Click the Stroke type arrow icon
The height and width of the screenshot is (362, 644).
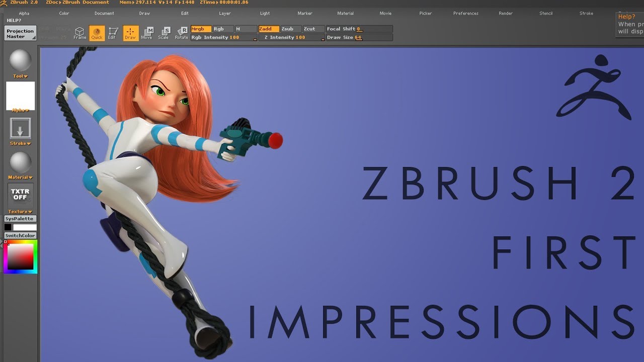(20, 129)
